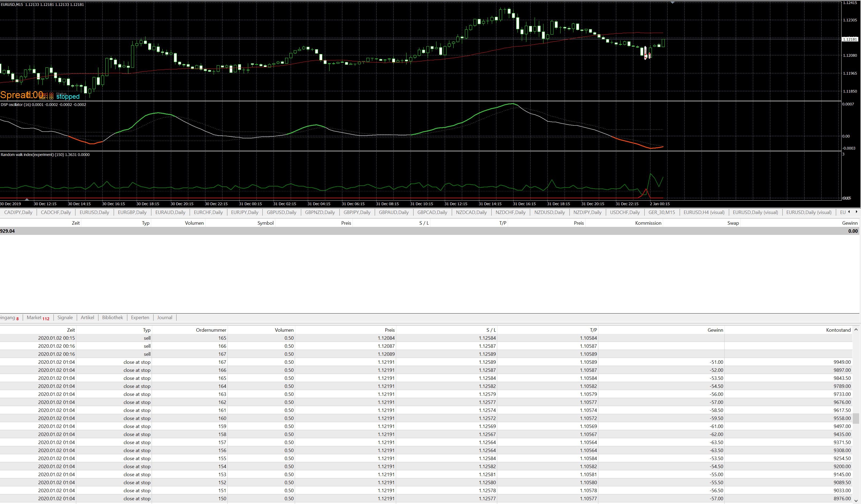Switch to the CADCHF,Daily chart tab

tap(56, 212)
